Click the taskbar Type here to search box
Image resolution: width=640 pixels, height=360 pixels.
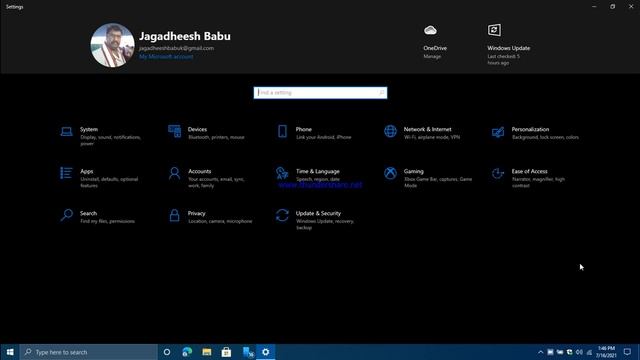[x=89, y=352]
